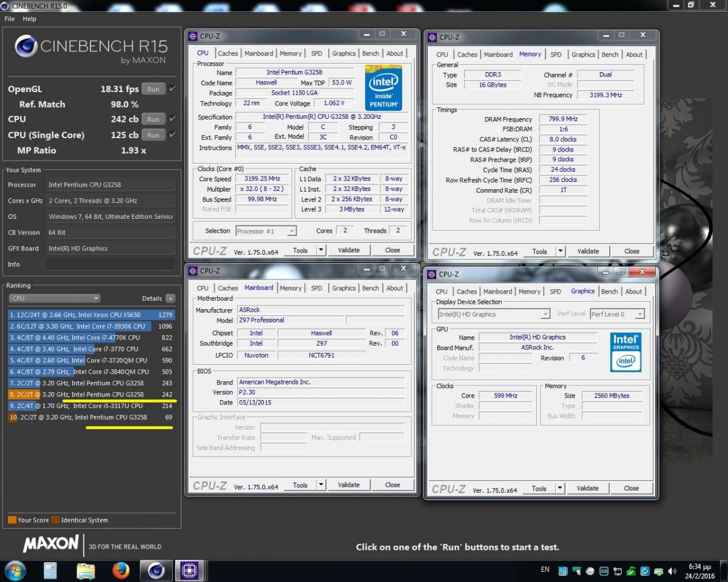Open the Help menu in Cinebench
Image resolution: width=728 pixels, height=582 pixels.
point(29,19)
